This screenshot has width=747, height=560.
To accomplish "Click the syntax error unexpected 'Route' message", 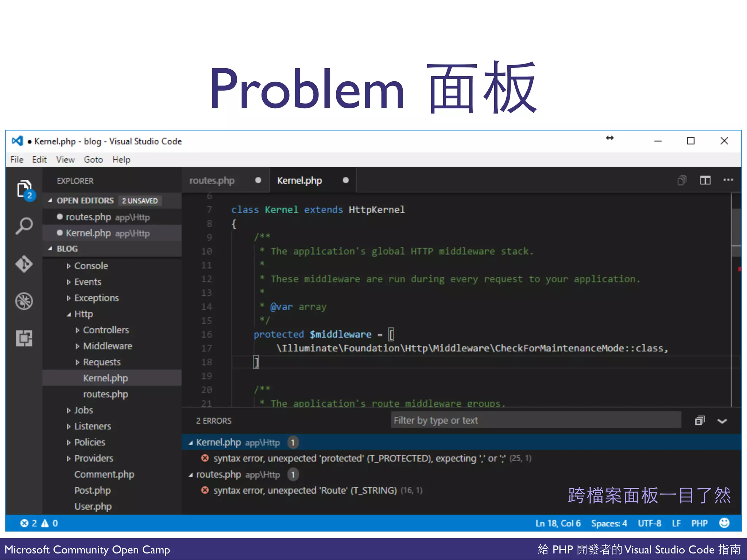I will point(305,490).
